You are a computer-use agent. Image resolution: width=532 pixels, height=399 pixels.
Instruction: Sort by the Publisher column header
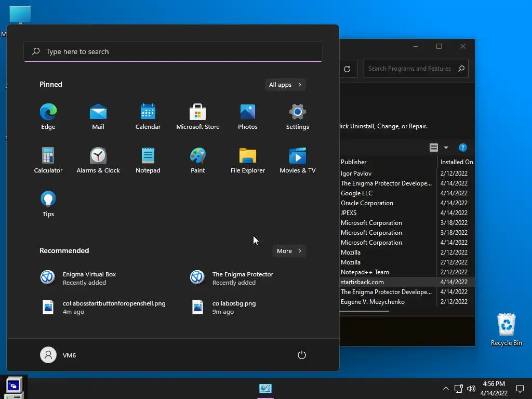point(388,162)
